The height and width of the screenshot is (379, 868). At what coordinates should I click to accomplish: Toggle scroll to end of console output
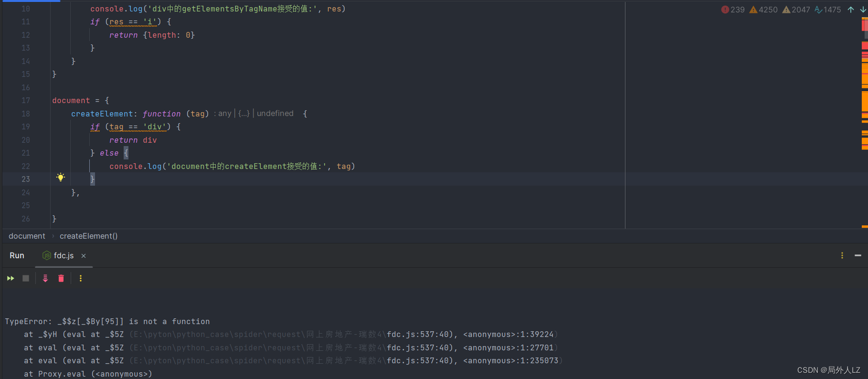point(45,278)
